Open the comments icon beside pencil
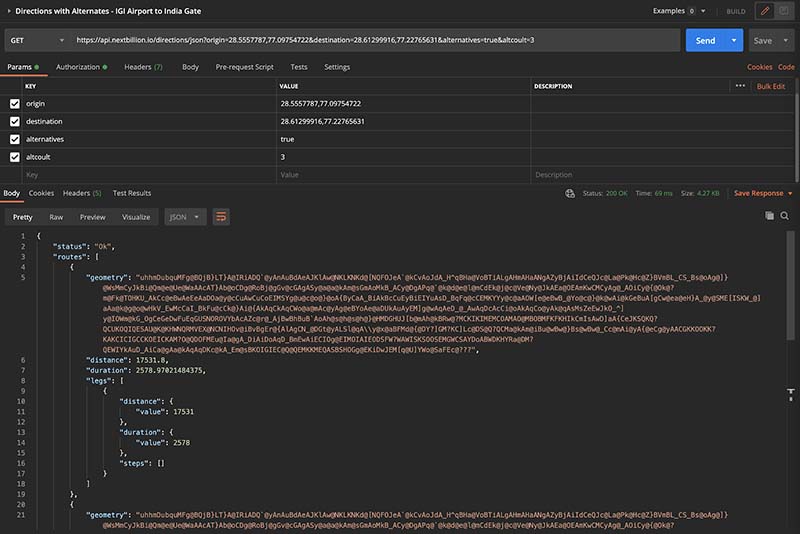 click(x=784, y=11)
